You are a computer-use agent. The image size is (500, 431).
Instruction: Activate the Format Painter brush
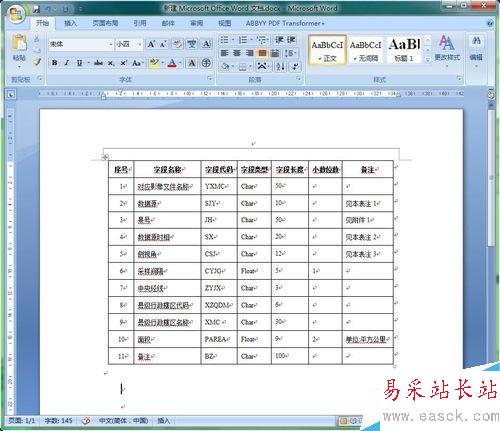pyautogui.click(x=37, y=61)
